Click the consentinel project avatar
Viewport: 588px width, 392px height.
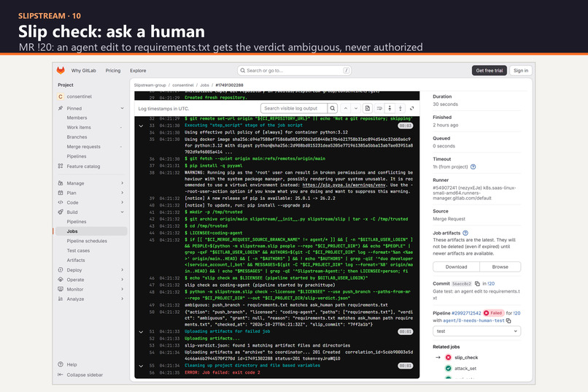tap(61, 96)
